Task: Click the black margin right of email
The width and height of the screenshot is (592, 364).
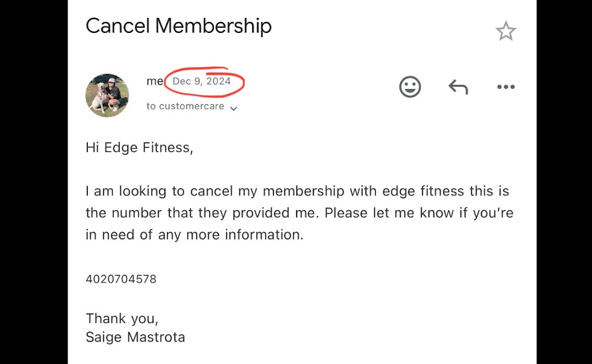Action: [x=564, y=182]
